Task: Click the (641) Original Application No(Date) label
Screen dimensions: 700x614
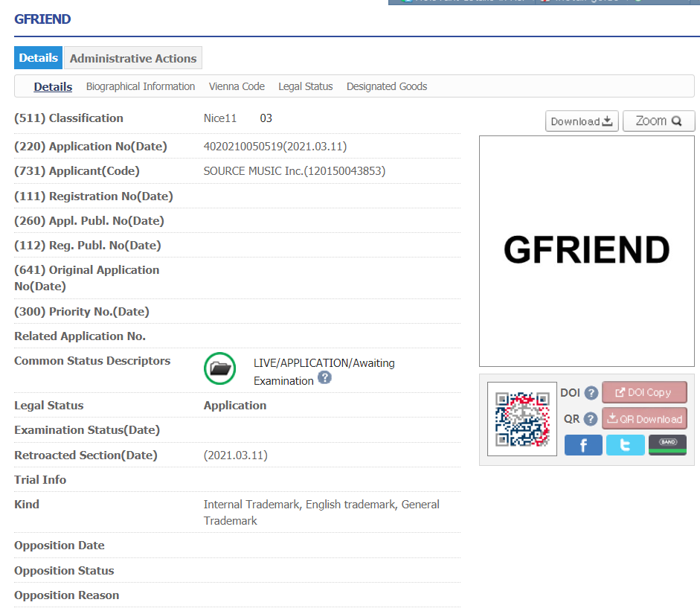Action: pos(86,278)
